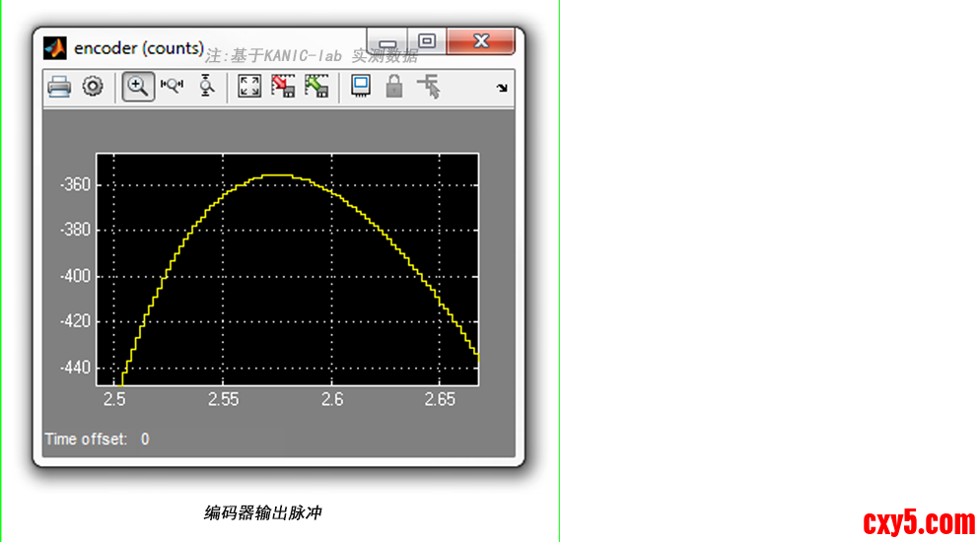Expand the toolbar dock arrow
980x542 pixels.
click(x=502, y=89)
